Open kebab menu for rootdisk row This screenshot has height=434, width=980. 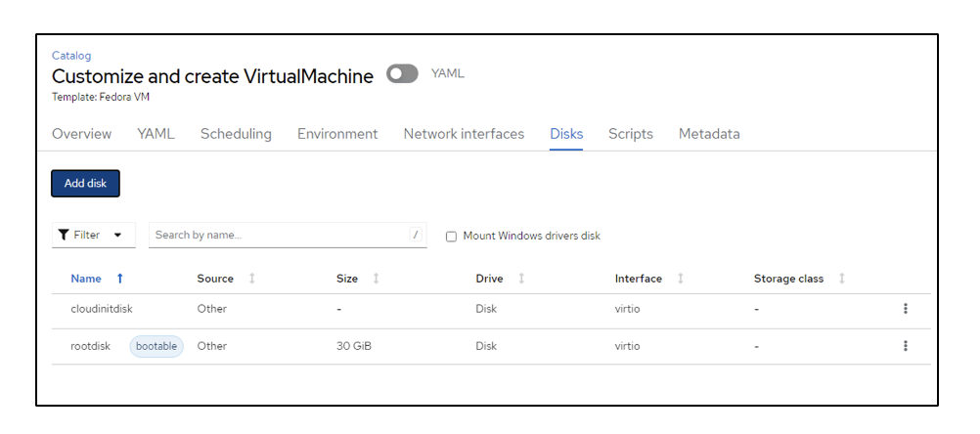point(905,346)
